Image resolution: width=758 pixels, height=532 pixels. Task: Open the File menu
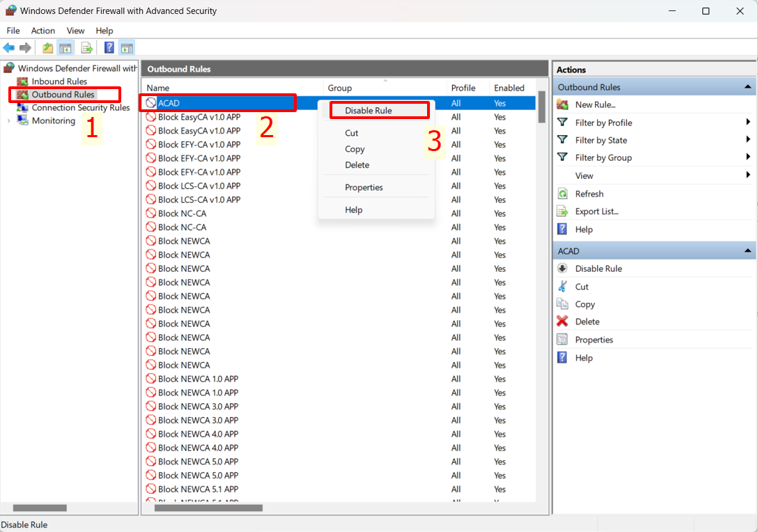point(13,31)
